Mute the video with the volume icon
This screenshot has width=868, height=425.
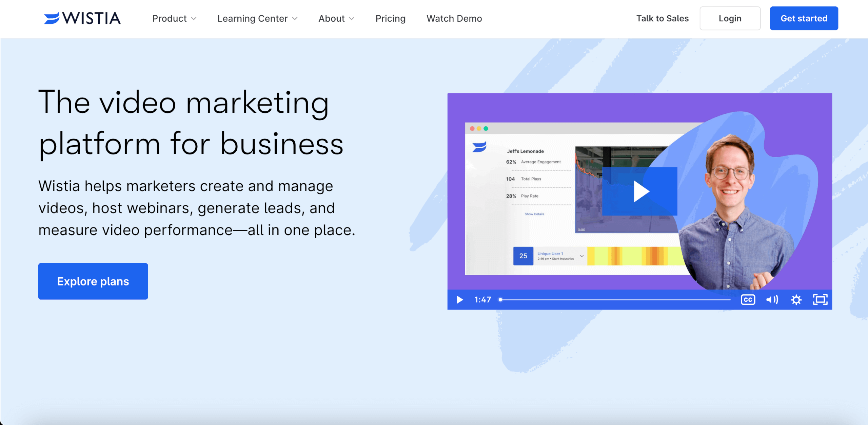[x=772, y=300]
